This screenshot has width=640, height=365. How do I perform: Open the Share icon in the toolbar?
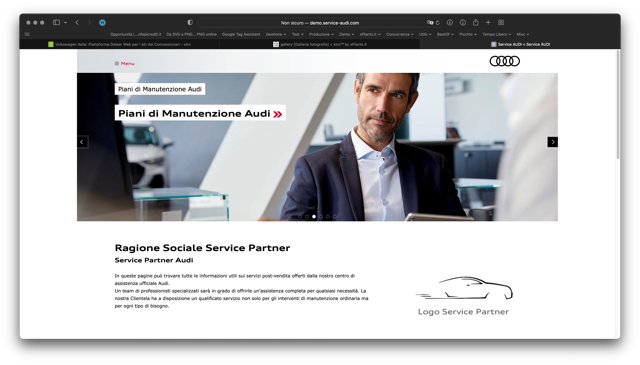pos(476,22)
